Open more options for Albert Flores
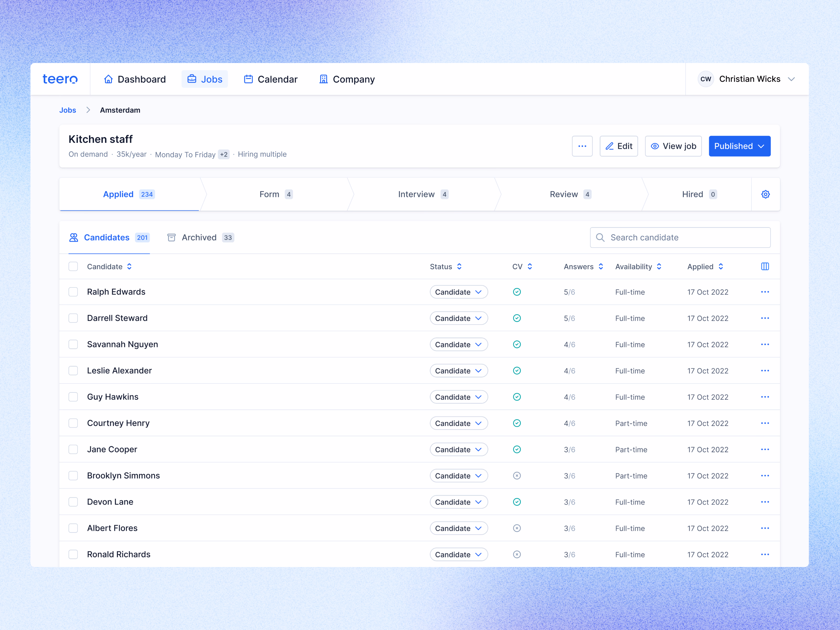Image resolution: width=840 pixels, height=630 pixels. [765, 528]
